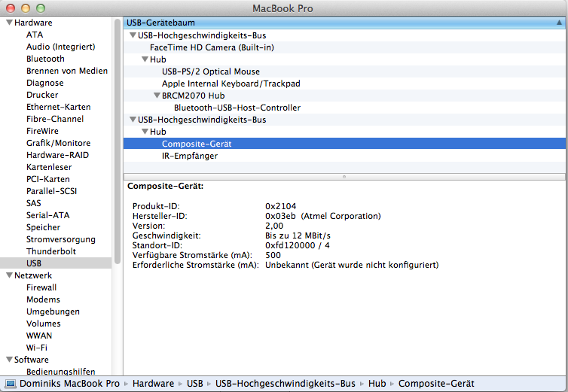The width and height of the screenshot is (568, 392).
Task: Select SAS in the sidebar
Action: pos(34,203)
